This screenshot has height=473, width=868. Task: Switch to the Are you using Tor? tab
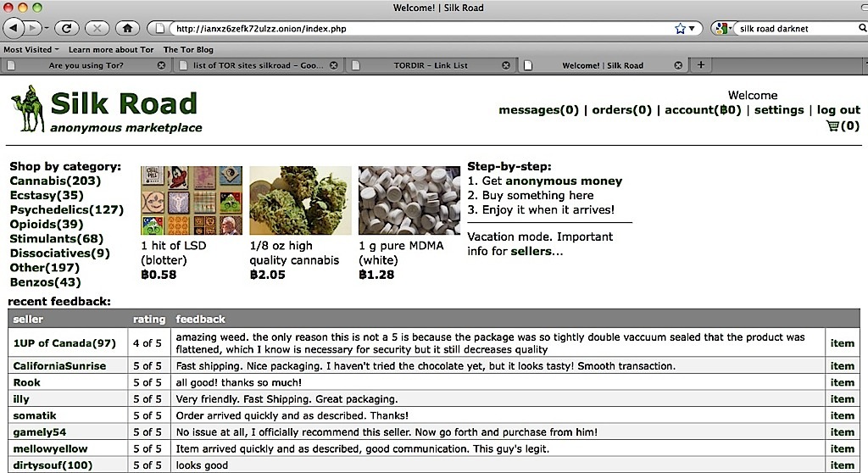86,65
